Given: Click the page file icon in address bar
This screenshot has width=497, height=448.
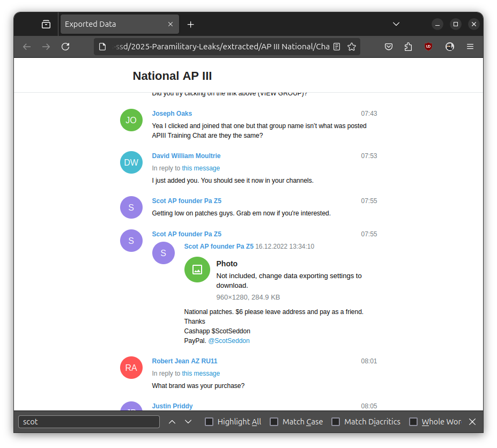Looking at the screenshot, I should [x=102, y=47].
